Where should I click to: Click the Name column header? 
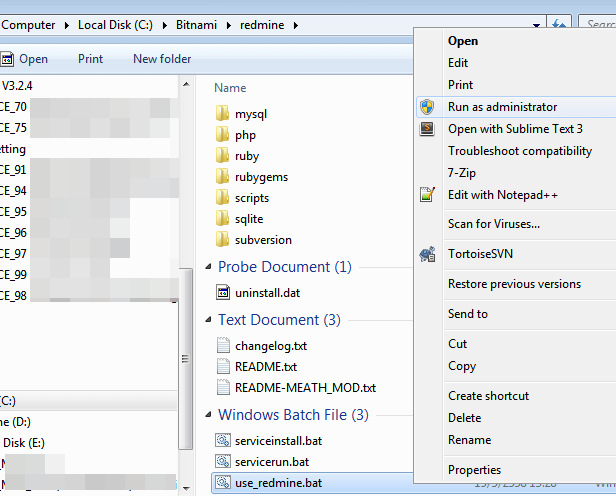230,88
